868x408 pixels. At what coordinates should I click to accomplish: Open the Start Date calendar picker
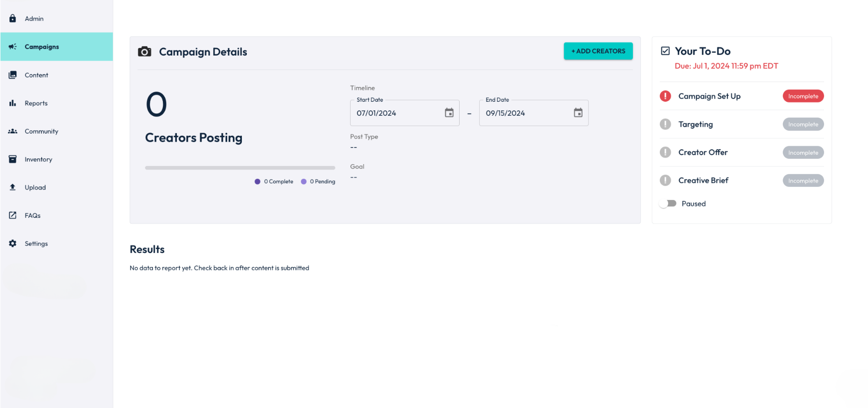(449, 113)
